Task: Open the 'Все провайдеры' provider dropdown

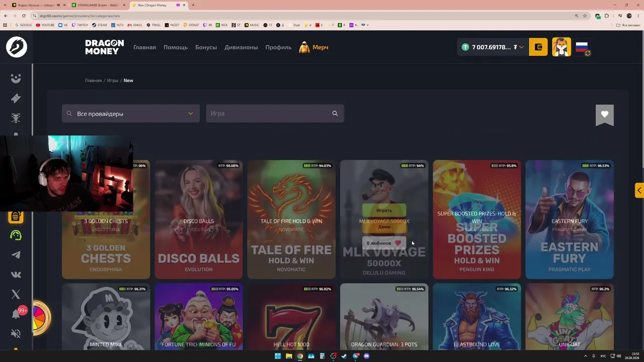Action: click(131, 114)
